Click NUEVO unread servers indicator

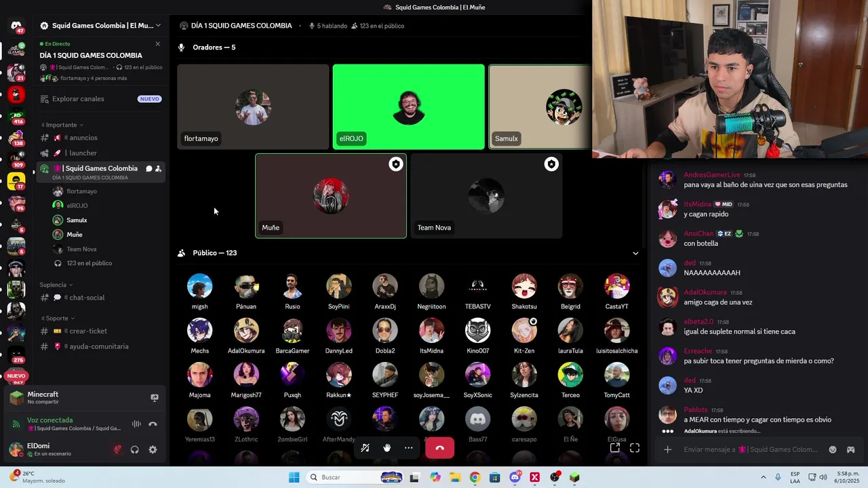point(16,375)
